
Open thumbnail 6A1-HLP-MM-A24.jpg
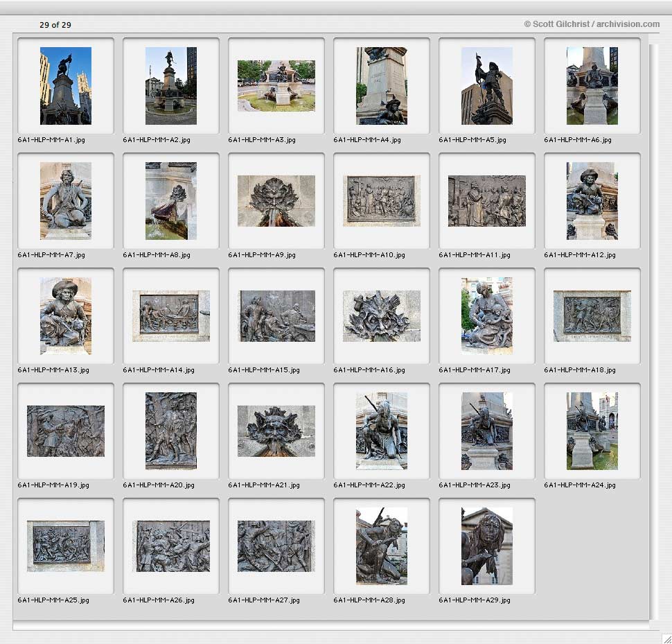tap(592, 431)
